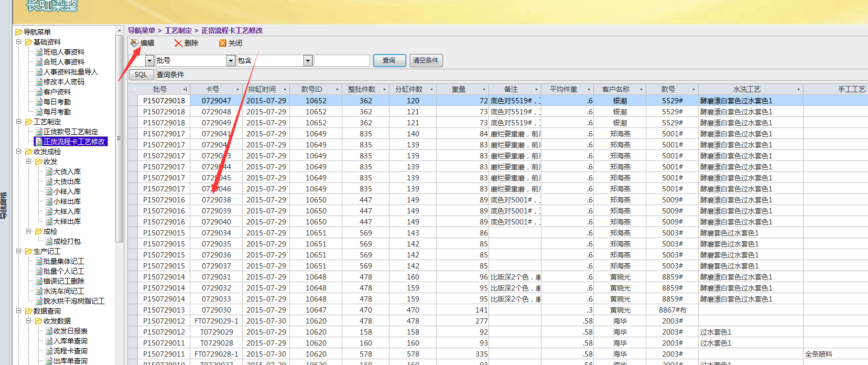Screen dimensions: 868x365
Task: Open the 批号 field selector dropdown
Action: [x=231, y=61]
